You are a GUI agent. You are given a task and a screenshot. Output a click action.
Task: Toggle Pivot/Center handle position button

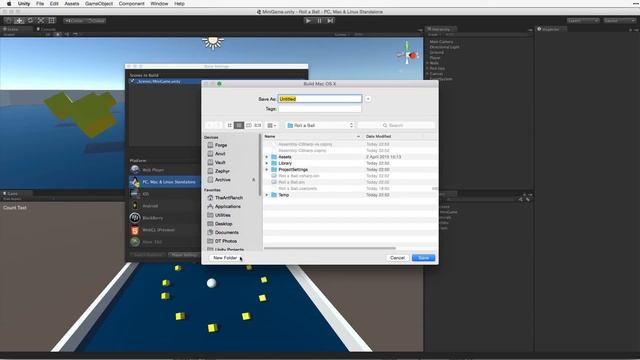(x=74, y=20)
